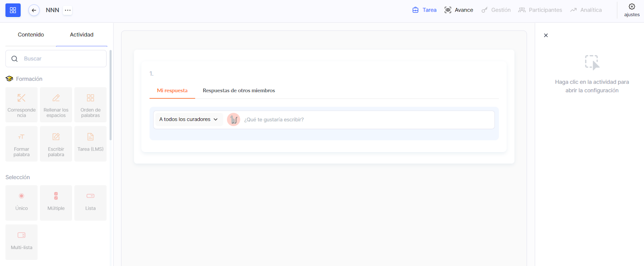Screen dimensions: 644x266
Task: Select the Correspondencia activity tile
Action: [21, 105]
